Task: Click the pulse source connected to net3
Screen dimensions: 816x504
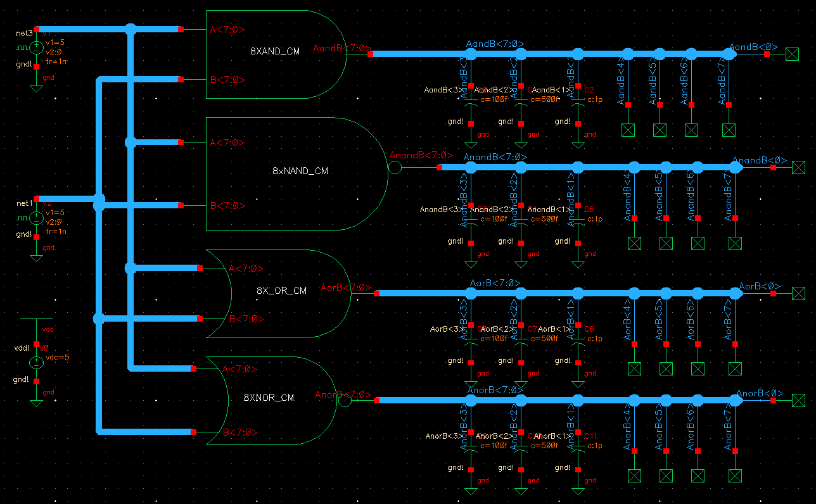Action: click(36, 47)
